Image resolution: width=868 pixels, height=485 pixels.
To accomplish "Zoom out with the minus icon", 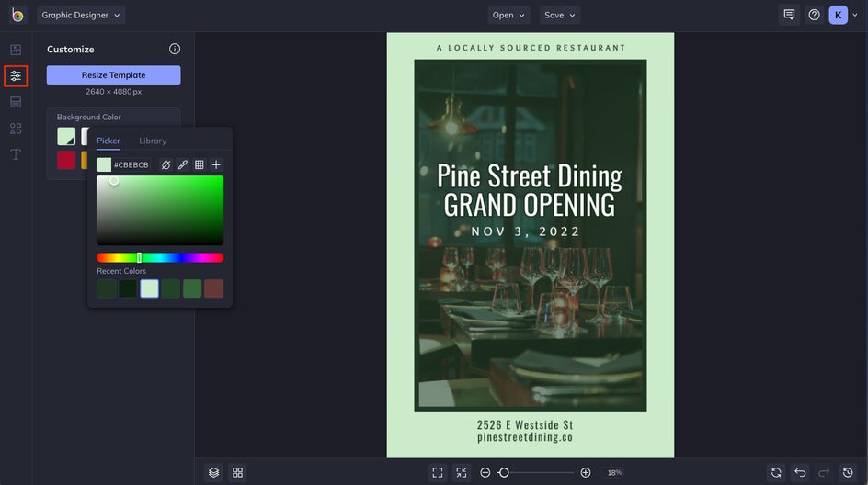I will (485, 472).
